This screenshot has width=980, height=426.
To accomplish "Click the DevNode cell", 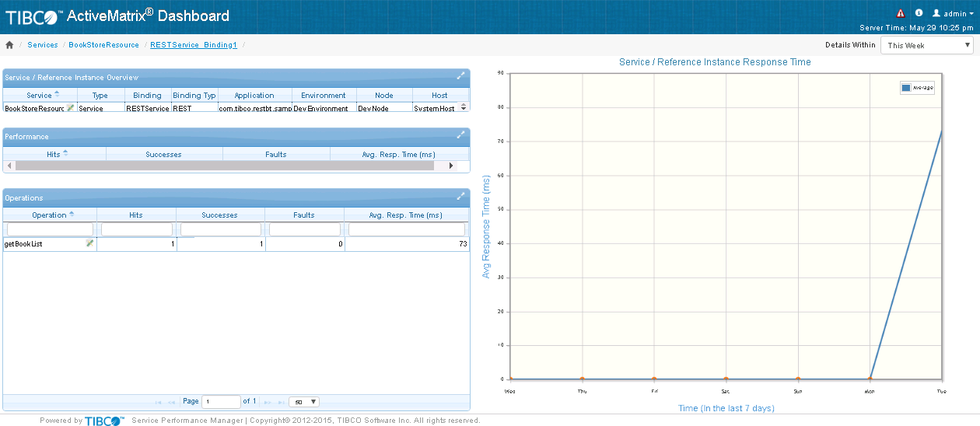I will click(x=384, y=108).
